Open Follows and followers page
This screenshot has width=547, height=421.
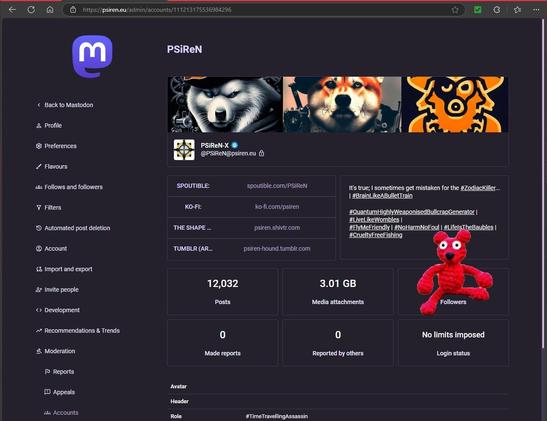tap(69, 187)
